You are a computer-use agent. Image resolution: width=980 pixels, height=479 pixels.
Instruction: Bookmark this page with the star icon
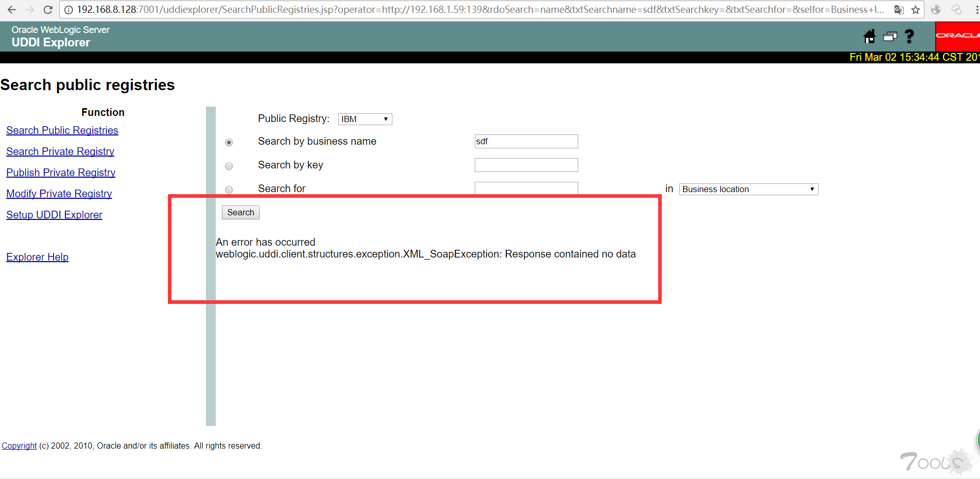pos(916,10)
